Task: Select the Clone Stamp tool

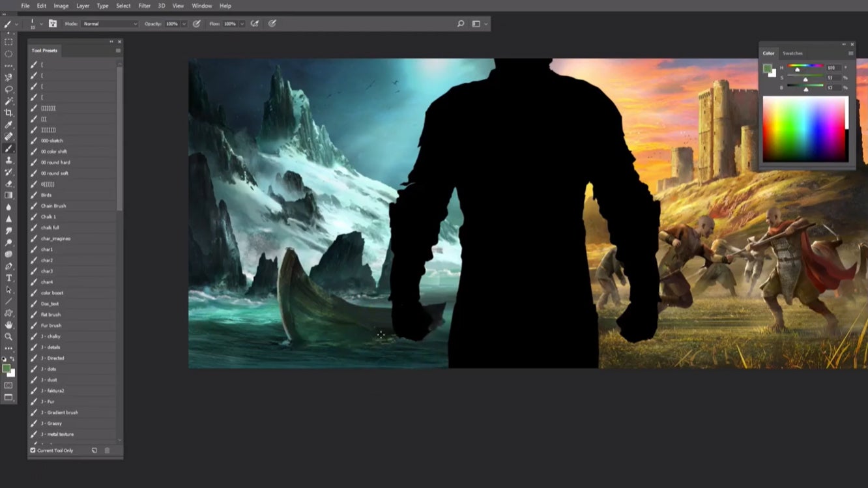Action: (x=8, y=160)
